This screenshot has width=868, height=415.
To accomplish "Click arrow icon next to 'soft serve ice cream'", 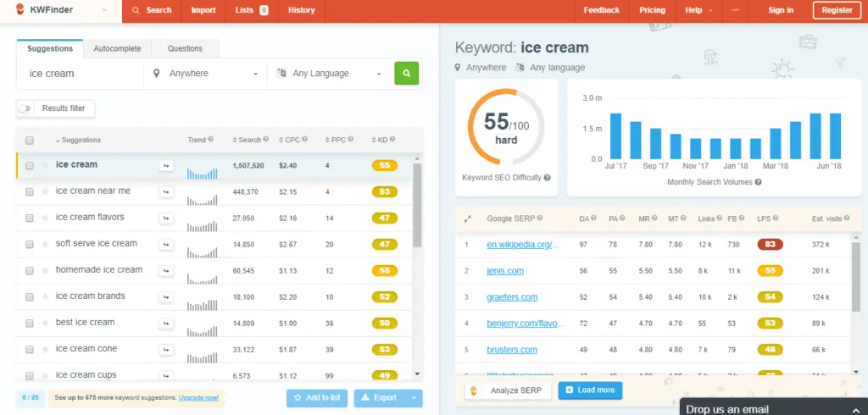I will (x=165, y=245).
